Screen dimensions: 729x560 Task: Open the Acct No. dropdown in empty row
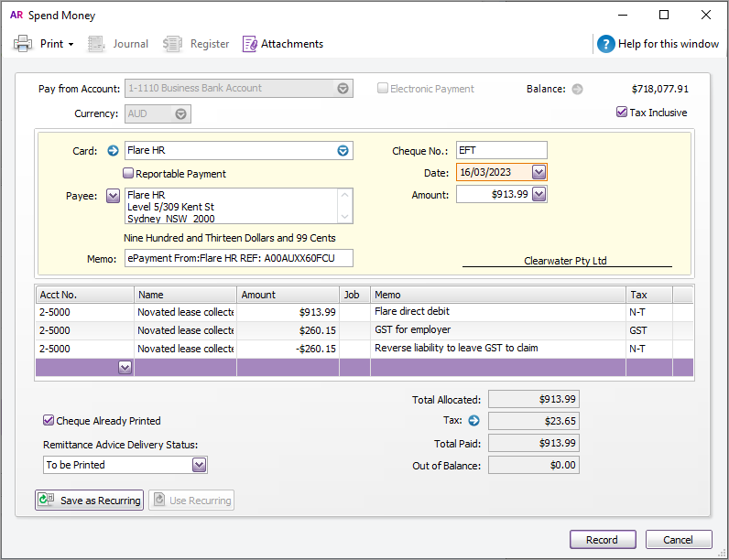[x=125, y=367]
